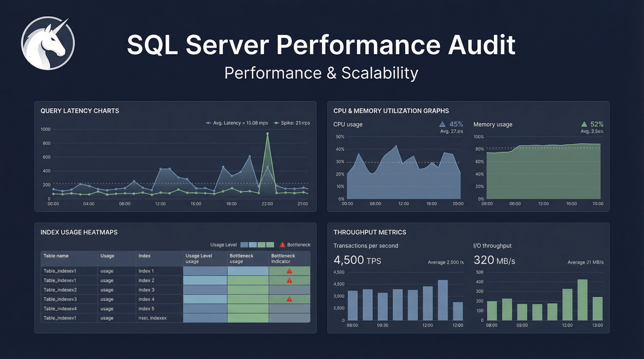
Task: Click Table_indexex3 row name
Action: [60, 299]
